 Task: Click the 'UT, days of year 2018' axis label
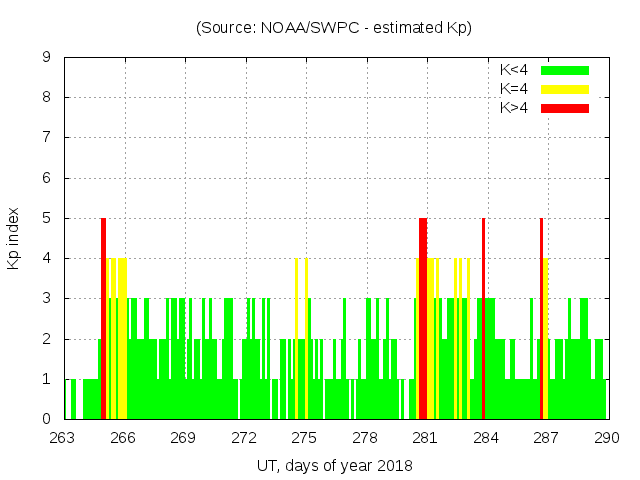point(334,465)
